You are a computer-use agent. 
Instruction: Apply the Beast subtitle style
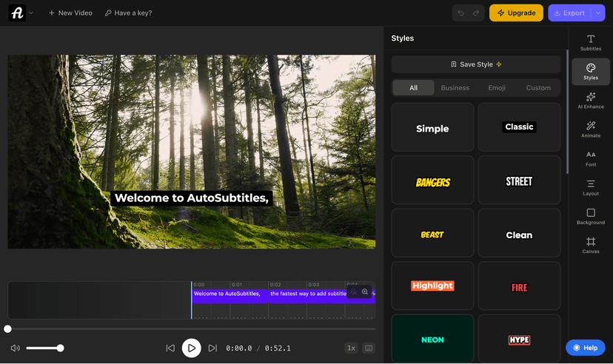tap(432, 233)
